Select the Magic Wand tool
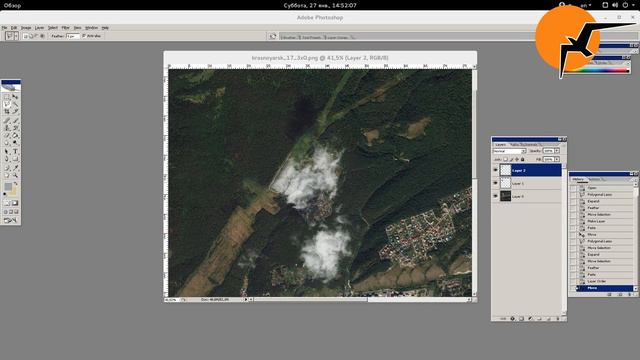Screen dimensions: 640x360 pos(16,104)
